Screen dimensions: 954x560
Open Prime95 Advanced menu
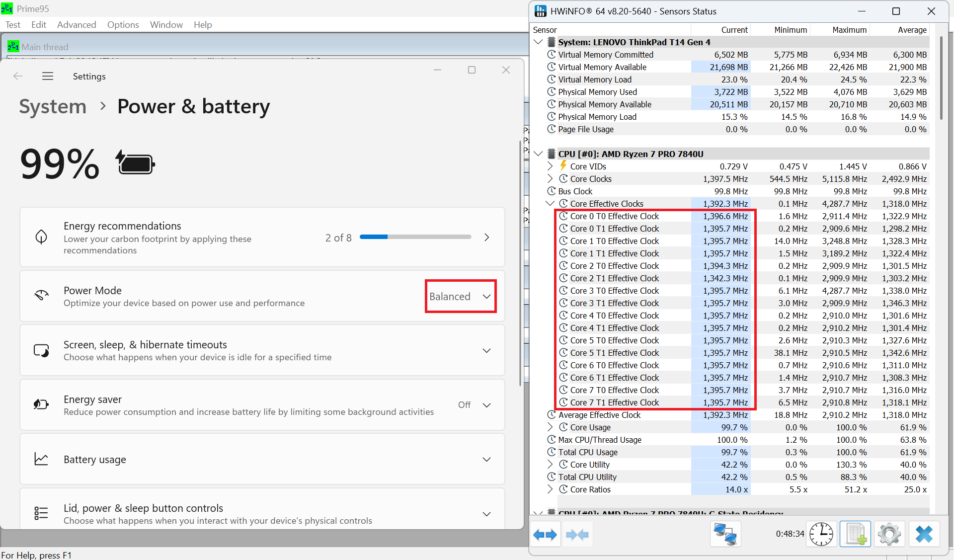(77, 24)
